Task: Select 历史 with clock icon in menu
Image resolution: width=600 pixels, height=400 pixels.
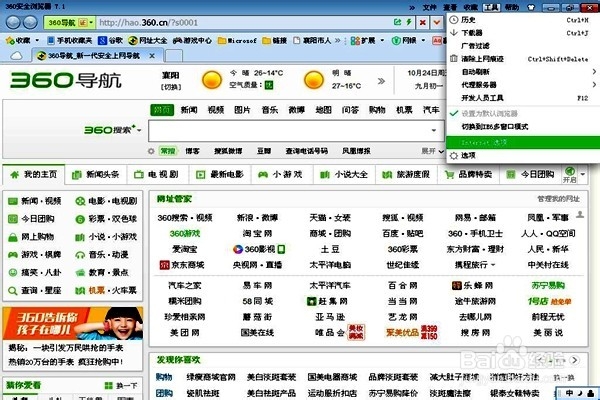Action: pos(523,20)
